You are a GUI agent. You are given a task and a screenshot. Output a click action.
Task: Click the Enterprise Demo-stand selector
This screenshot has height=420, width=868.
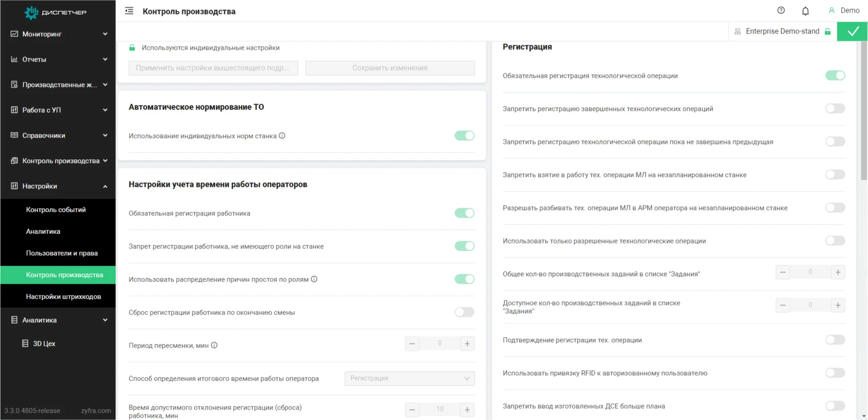click(782, 31)
